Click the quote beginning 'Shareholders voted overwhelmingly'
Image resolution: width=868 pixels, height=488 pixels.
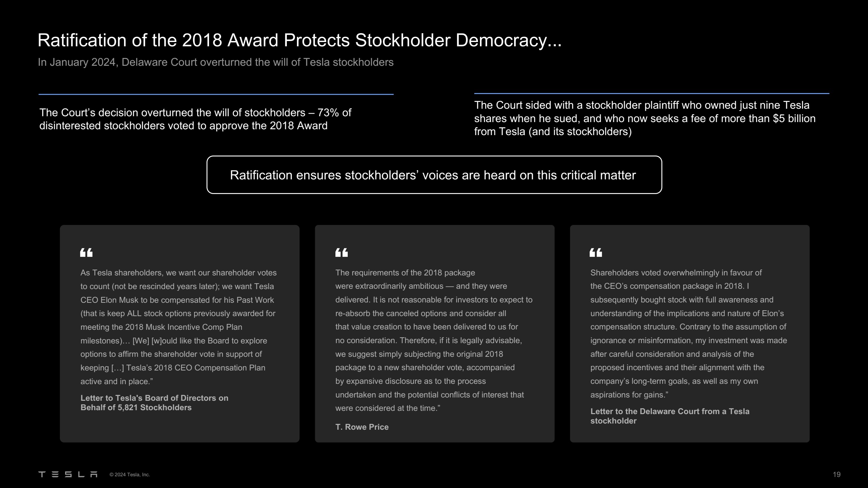coord(688,334)
